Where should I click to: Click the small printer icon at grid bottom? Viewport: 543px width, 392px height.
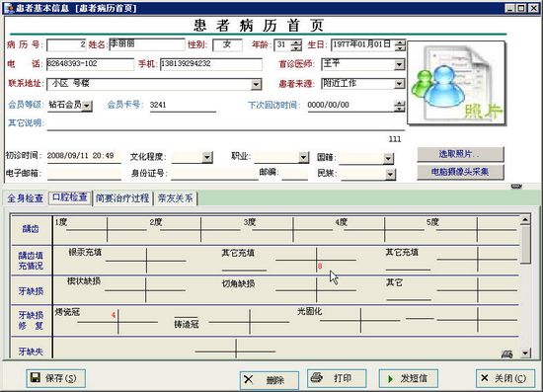(507, 353)
